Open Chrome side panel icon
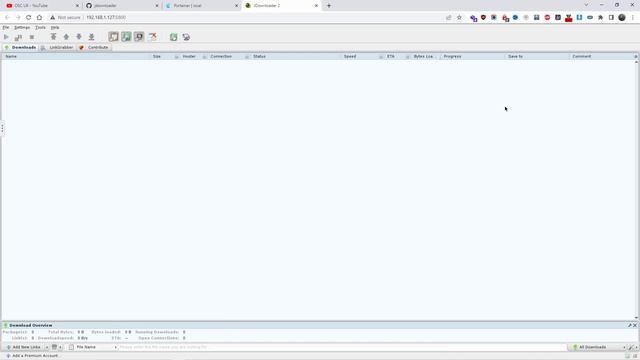The height and width of the screenshot is (360, 640). point(611,18)
